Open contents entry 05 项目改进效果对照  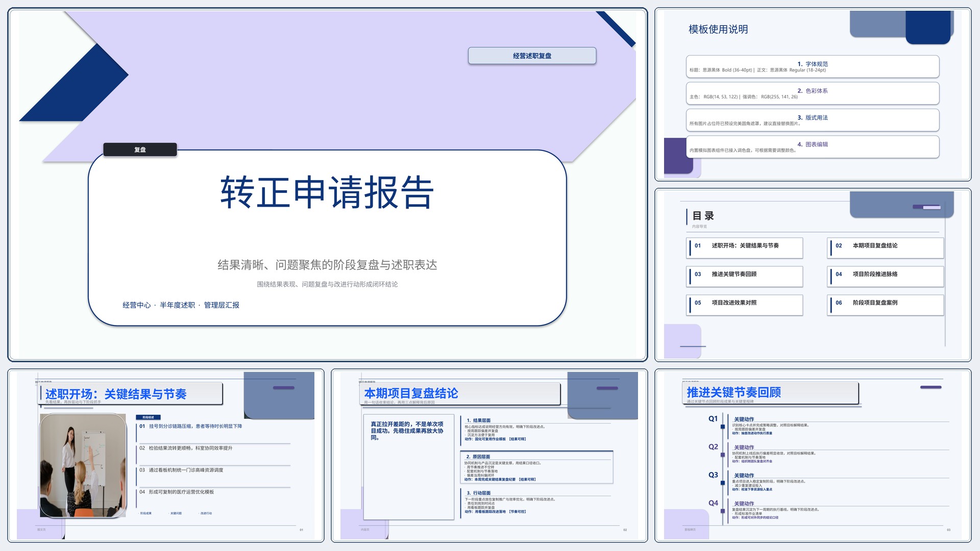click(745, 305)
